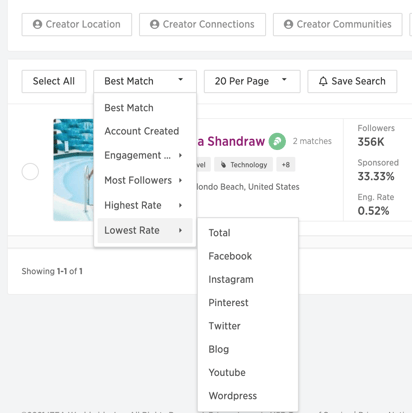Click the person icon in Creator Communities
Image resolution: width=412 pixels, height=413 pixels.
point(288,24)
